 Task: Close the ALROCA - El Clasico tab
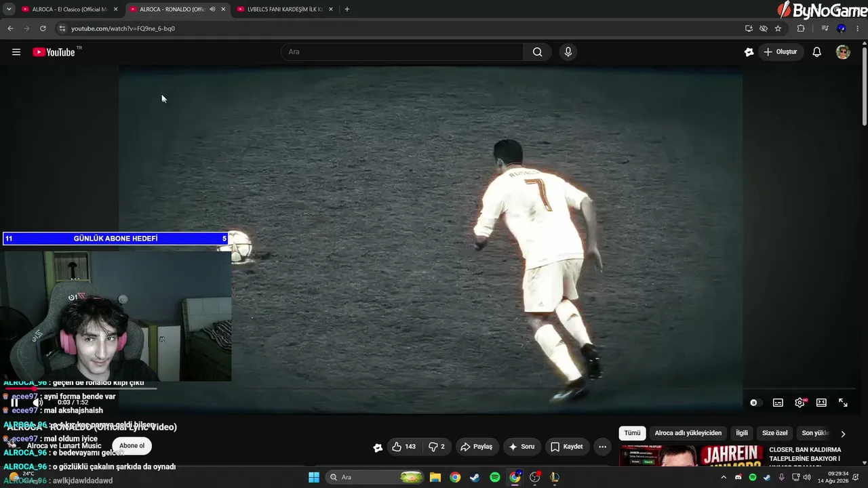coord(115,9)
